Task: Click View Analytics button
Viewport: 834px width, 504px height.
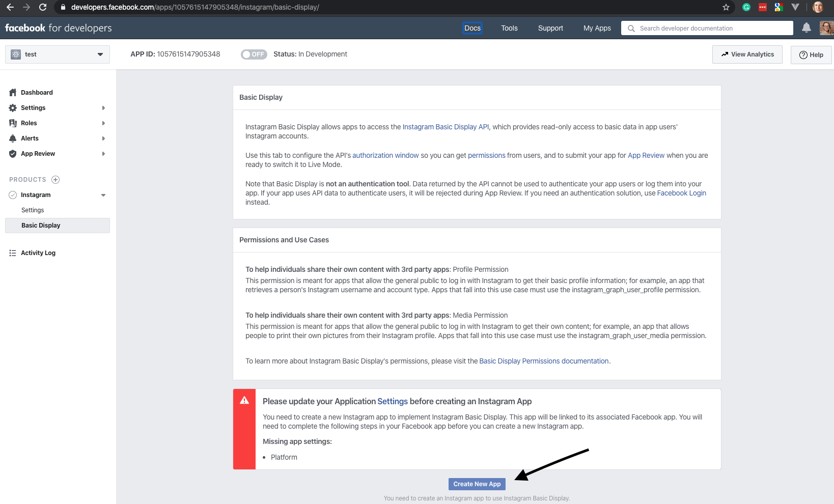Action: (747, 54)
